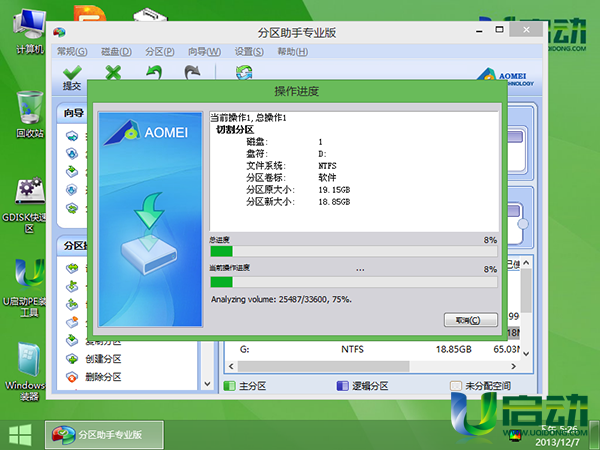Viewport: 600px width, 450px height.
Task: Open the 分区(P) menu
Action: (x=160, y=51)
